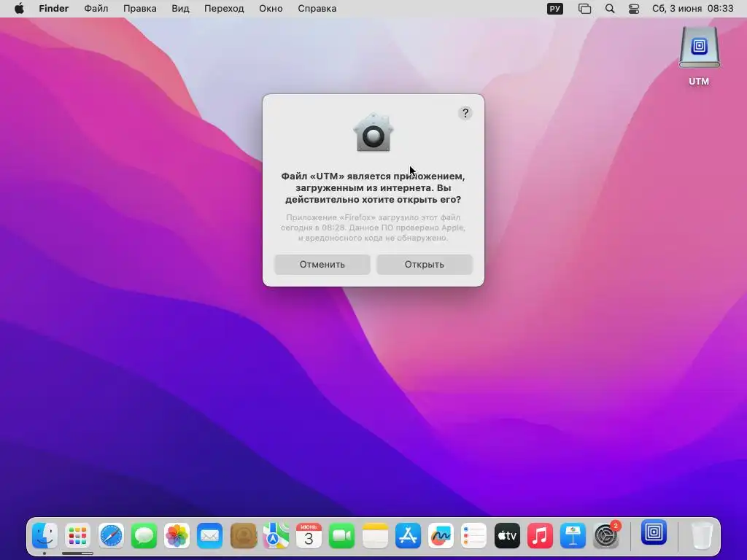Screen dimensions: 747x560
Task: Open the Reminders app in Dock
Action: [x=473, y=536]
